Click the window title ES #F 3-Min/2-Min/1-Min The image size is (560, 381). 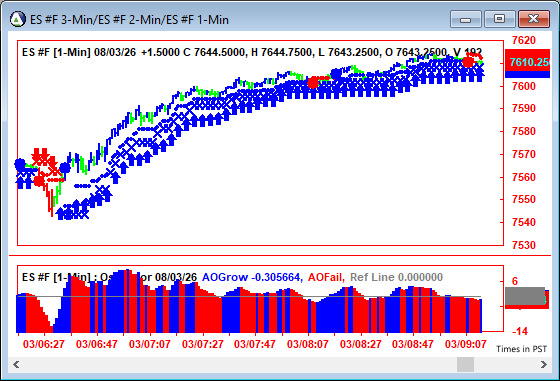pos(129,19)
